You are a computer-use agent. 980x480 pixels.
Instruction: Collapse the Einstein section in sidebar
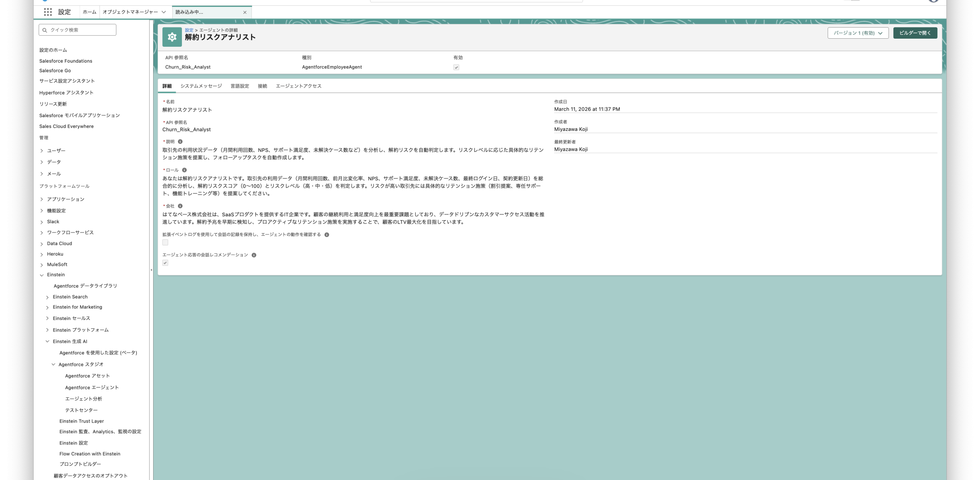point(42,274)
